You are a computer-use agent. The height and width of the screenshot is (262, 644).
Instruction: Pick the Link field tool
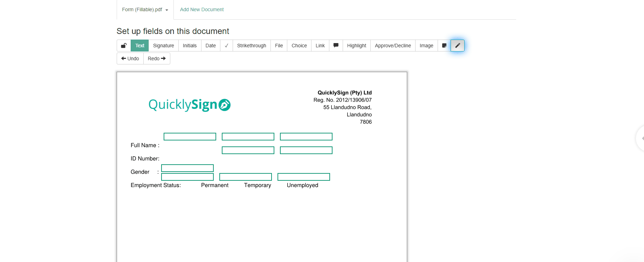(320, 46)
